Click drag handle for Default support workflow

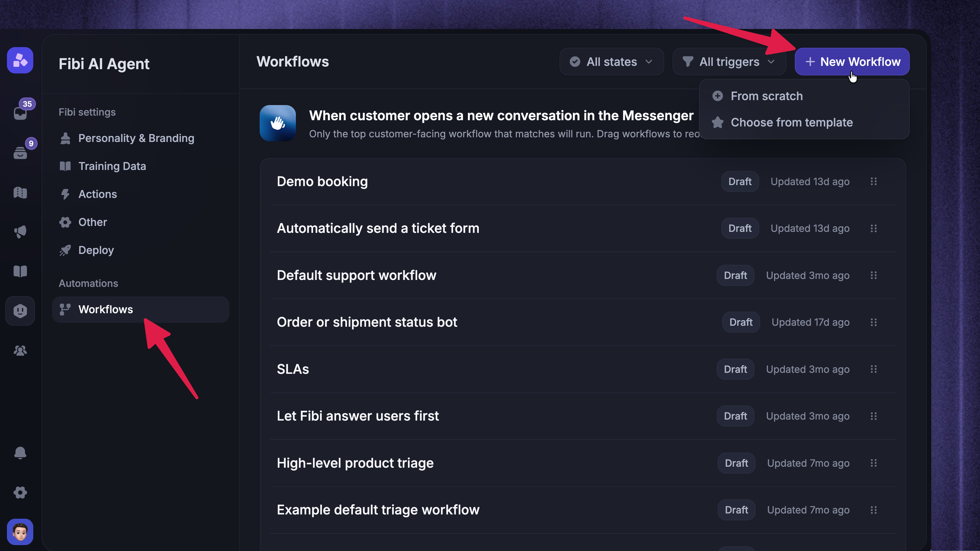874,275
